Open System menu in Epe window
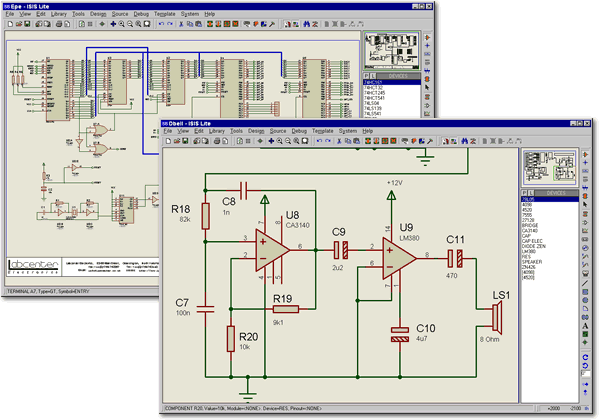Image resolution: width=600 pixels, height=420 pixels. (x=190, y=14)
